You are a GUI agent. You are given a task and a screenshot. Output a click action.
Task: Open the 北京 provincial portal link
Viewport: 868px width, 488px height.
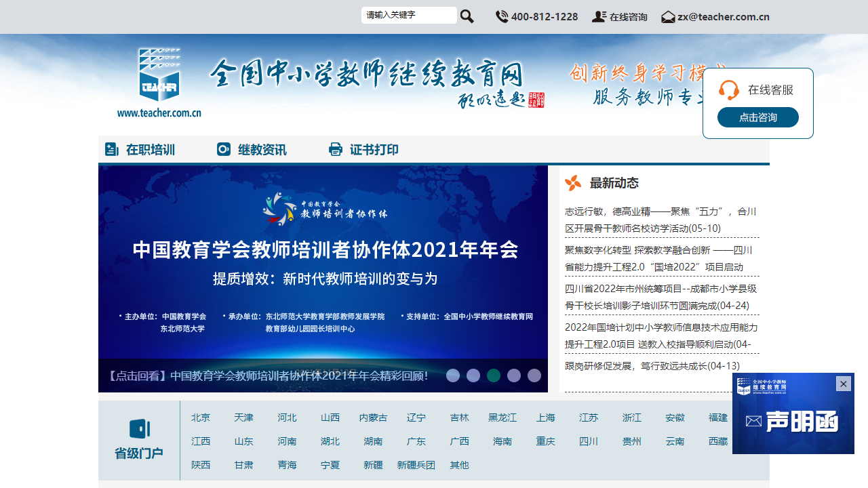pyautogui.click(x=201, y=418)
